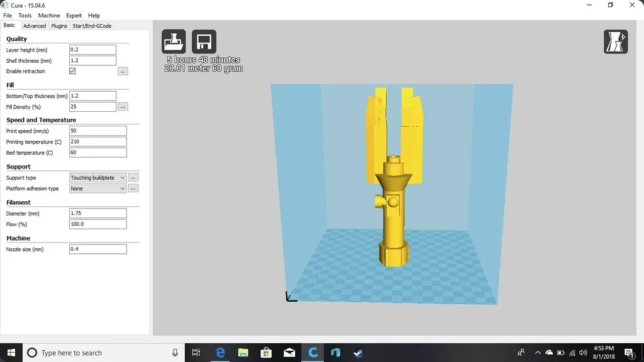Expand the Support type dropdown
The width and height of the screenshot is (644, 362).
coord(97,178)
